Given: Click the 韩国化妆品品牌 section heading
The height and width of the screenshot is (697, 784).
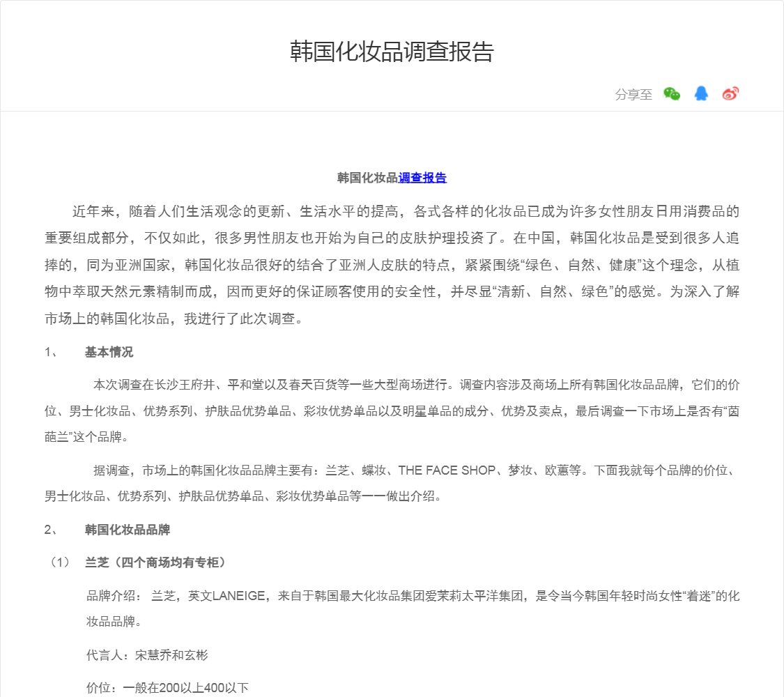Looking at the screenshot, I should coord(128,530).
